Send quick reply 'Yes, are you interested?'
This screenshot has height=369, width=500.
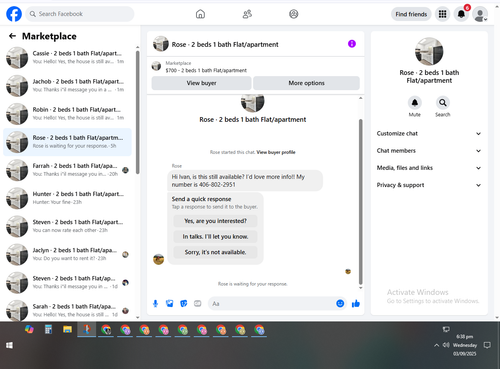215,221
